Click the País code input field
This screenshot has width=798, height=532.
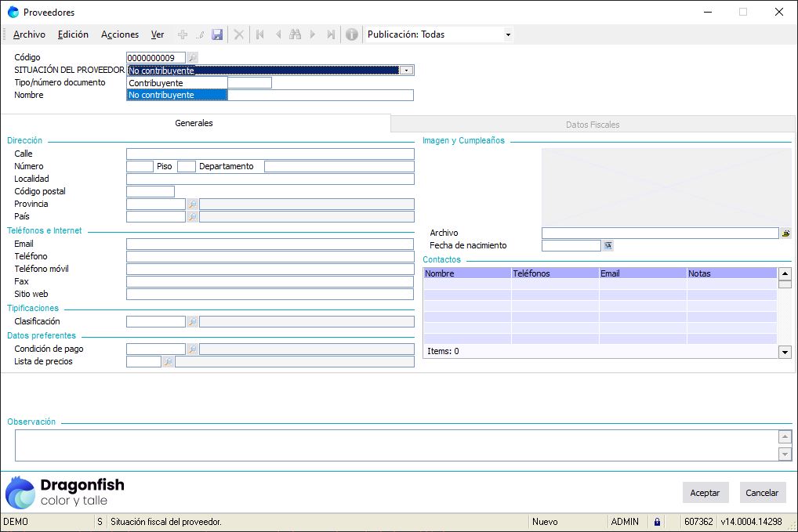click(156, 217)
